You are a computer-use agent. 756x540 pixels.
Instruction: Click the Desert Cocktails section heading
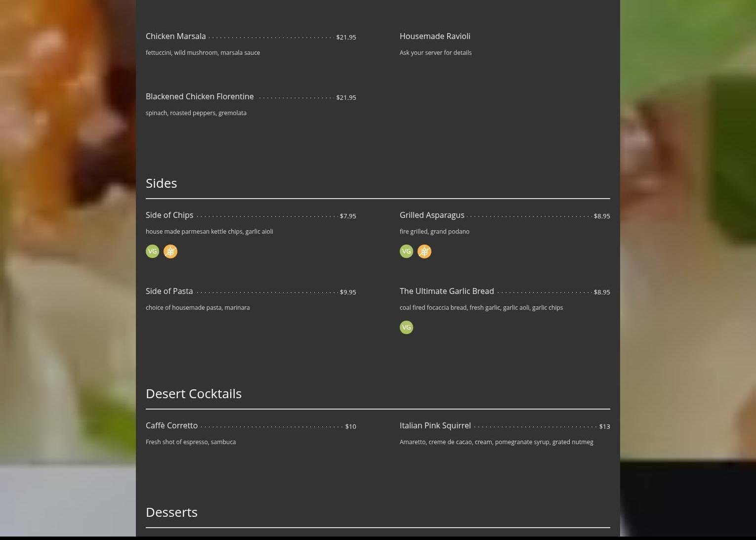pos(194,393)
